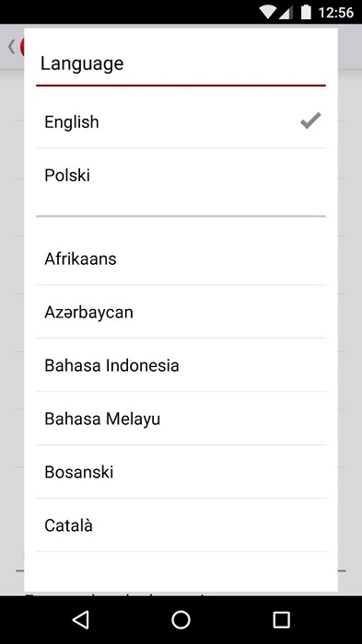Tap the Wi-Fi status icon

(x=267, y=12)
